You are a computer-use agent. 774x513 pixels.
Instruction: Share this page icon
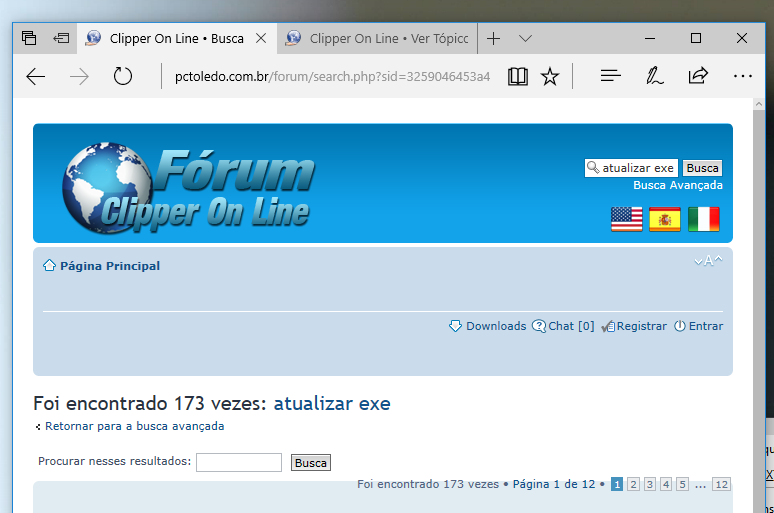tap(698, 76)
